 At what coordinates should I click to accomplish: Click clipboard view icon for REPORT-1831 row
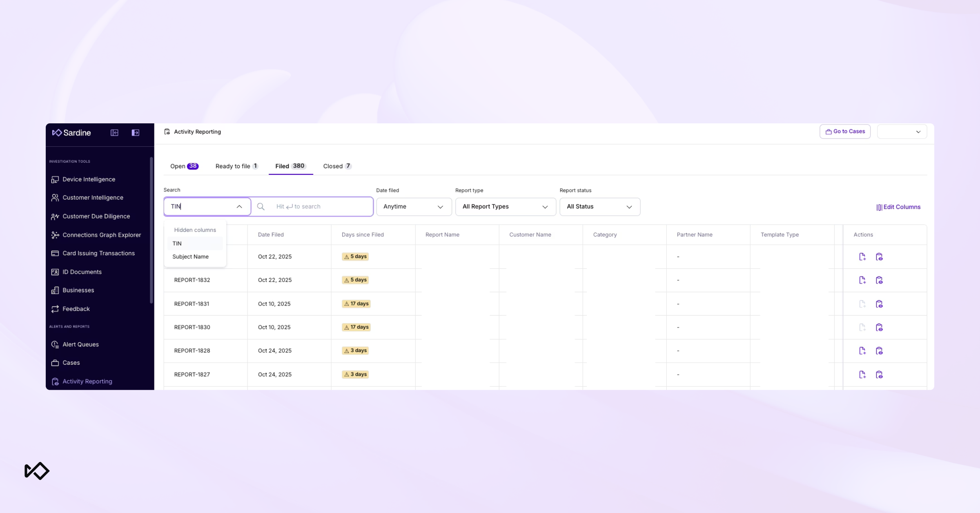(879, 304)
